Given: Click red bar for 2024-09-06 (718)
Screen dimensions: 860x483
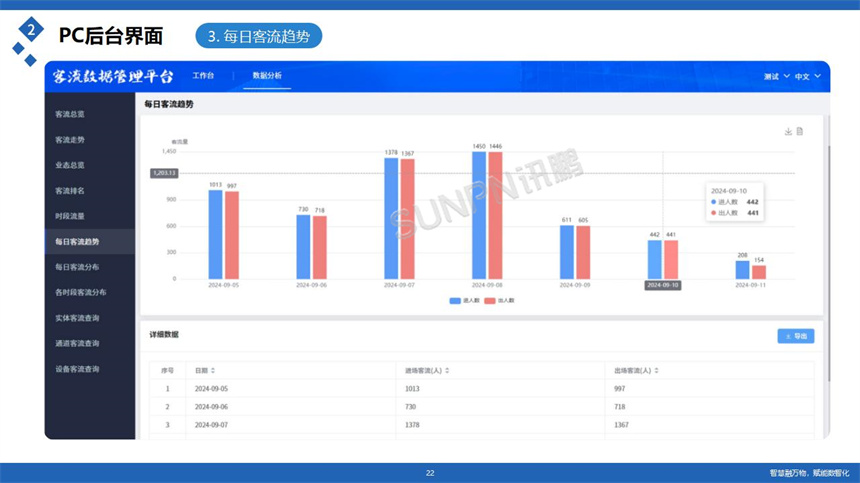Looking at the screenshot, I should [x=320, y=247].
